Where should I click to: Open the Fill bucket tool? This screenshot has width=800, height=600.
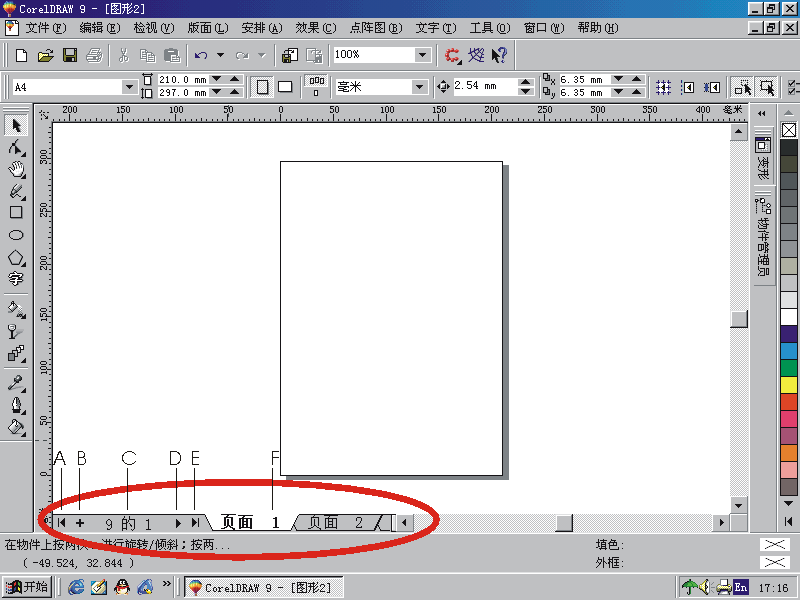16,427
